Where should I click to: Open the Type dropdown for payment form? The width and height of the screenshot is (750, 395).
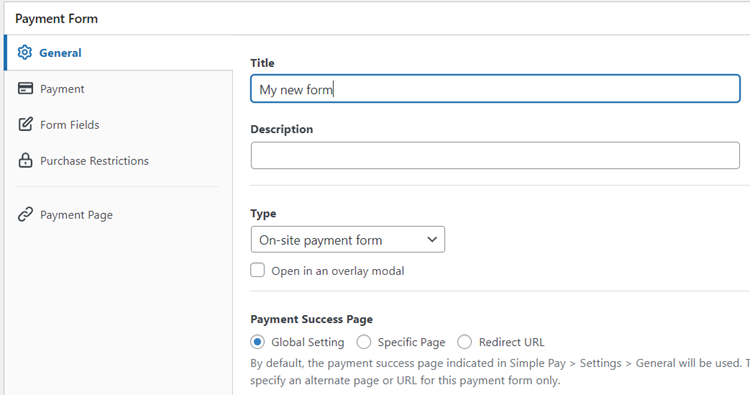[x=348, y=240]
